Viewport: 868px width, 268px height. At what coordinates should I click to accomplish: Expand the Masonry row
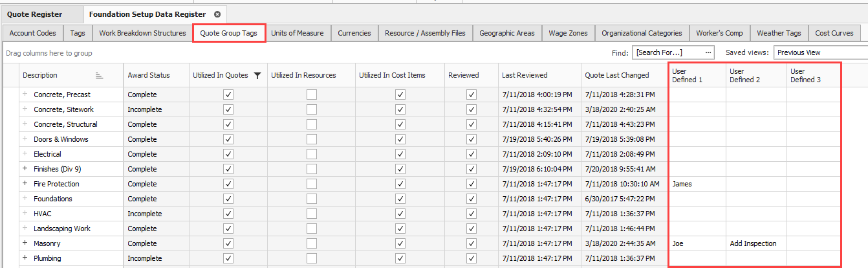(25, 243)
